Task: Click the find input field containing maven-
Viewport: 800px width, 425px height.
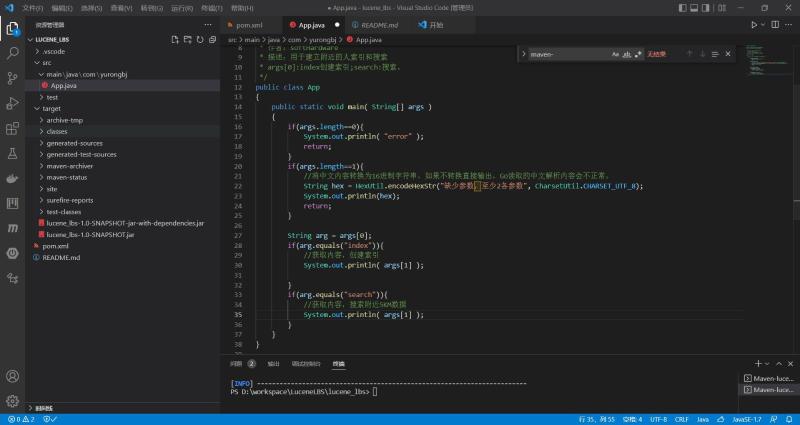Action: tap(569, 54)
